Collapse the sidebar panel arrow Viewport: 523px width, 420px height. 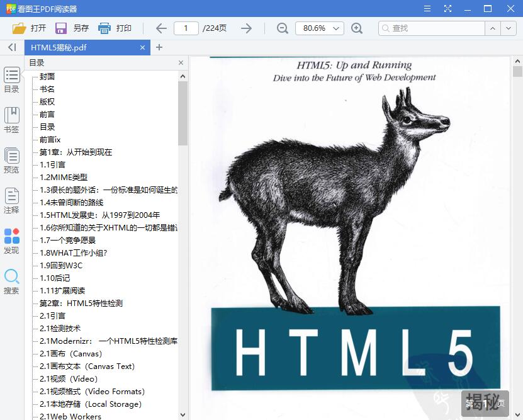click(12, 47)
